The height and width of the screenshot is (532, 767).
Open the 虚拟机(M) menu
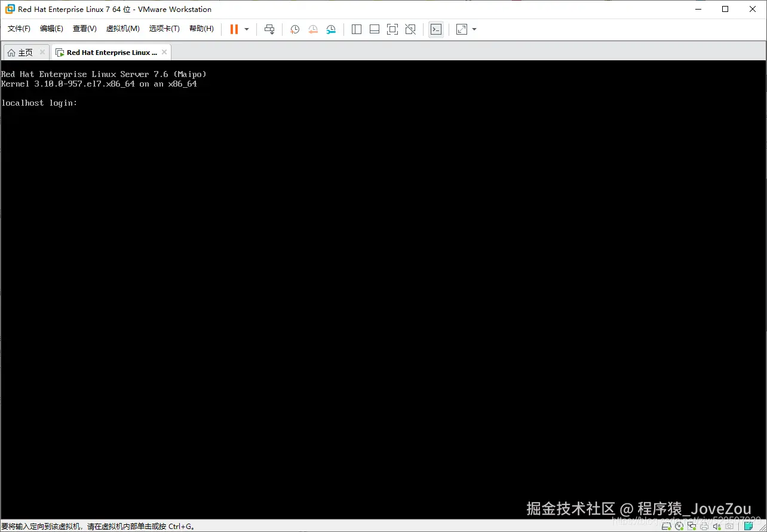(x=122, y=29)
